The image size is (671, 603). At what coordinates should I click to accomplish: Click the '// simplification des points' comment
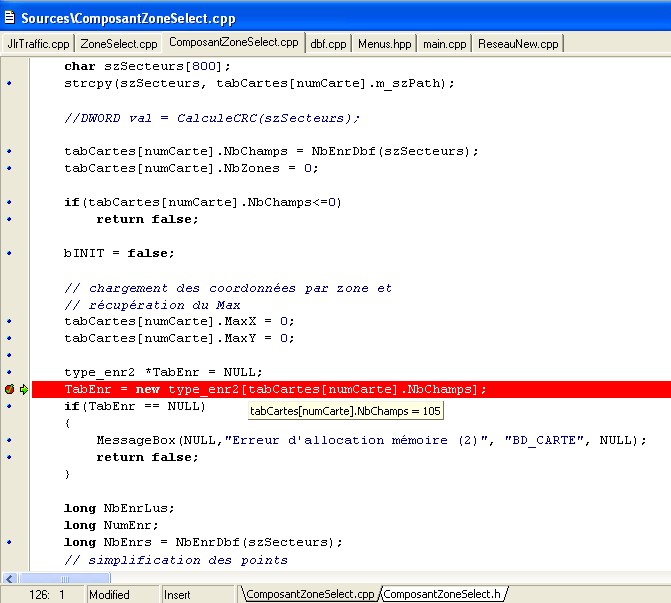(x=175, y=560)
